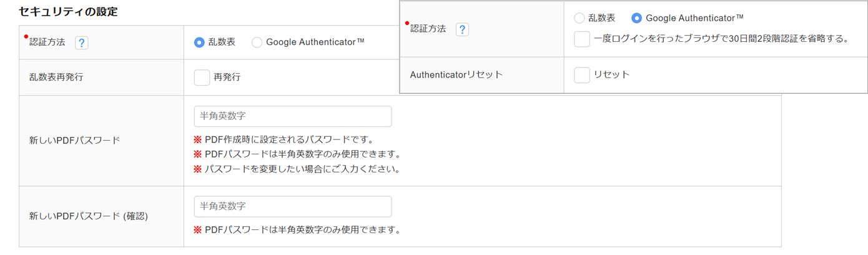Select Google Authenticator radio above the 30日間 skip checkbox

pos(636,18)
